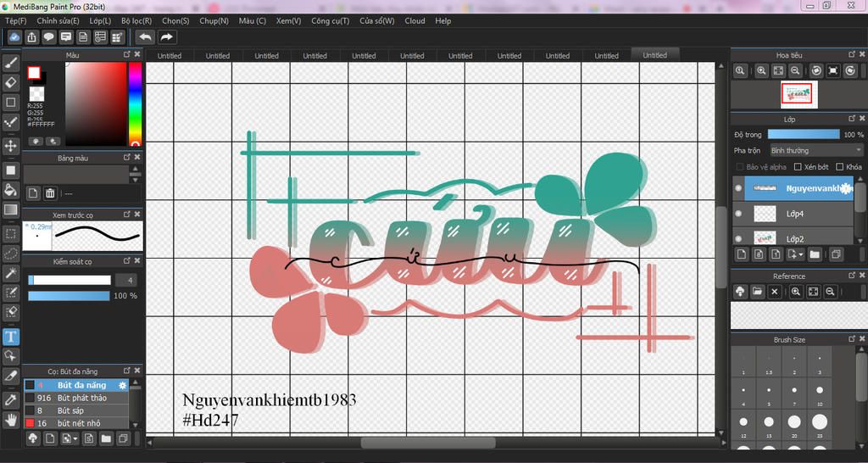Select the Hand pan tool
868x463 pixels.
pyautogui.click(x=10, y=419)
